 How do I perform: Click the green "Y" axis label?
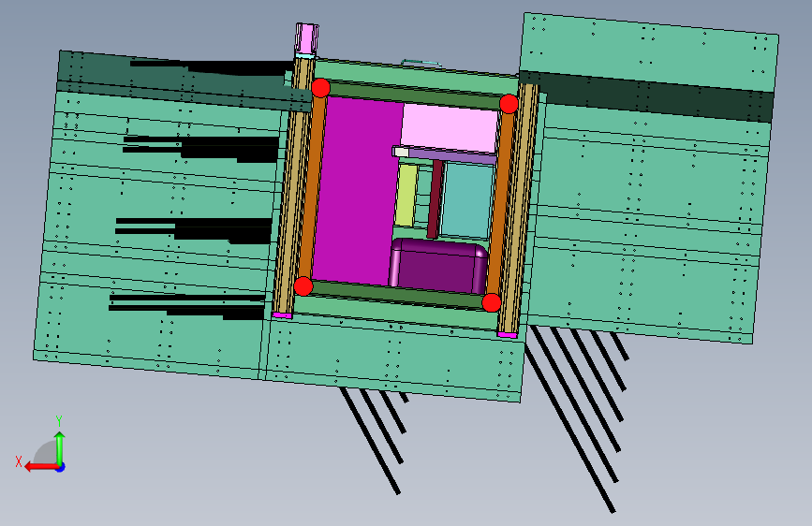[x=59, y=421]
